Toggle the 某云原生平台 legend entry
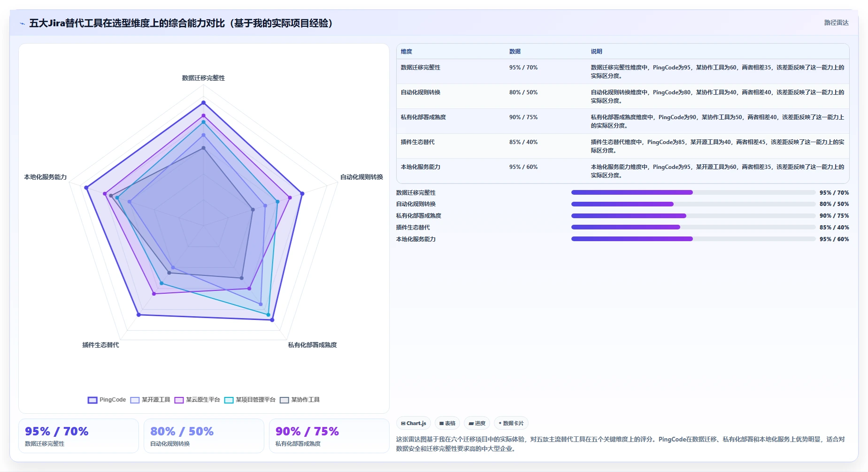The height and width of the screenshot is (472, 868). pos(197,400)
